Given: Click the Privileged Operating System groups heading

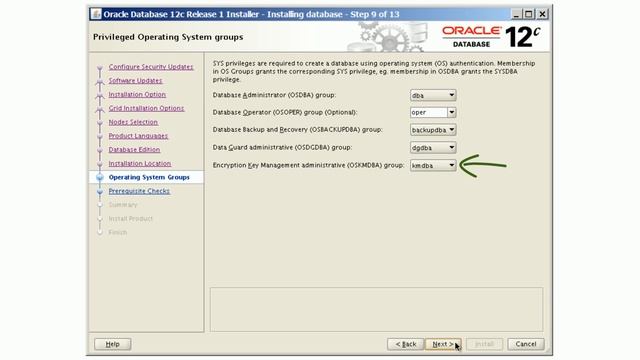Looking at the screenshot, I should tap(168, 37).
